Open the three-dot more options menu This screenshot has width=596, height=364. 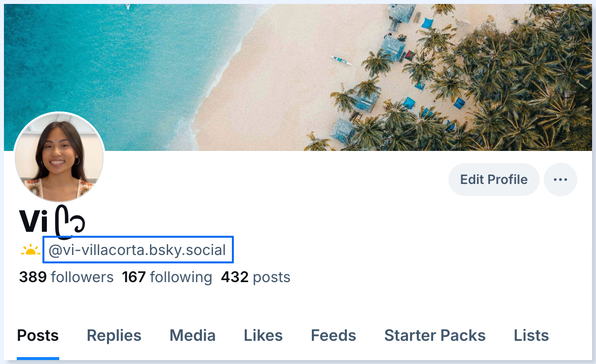point(560,180)
